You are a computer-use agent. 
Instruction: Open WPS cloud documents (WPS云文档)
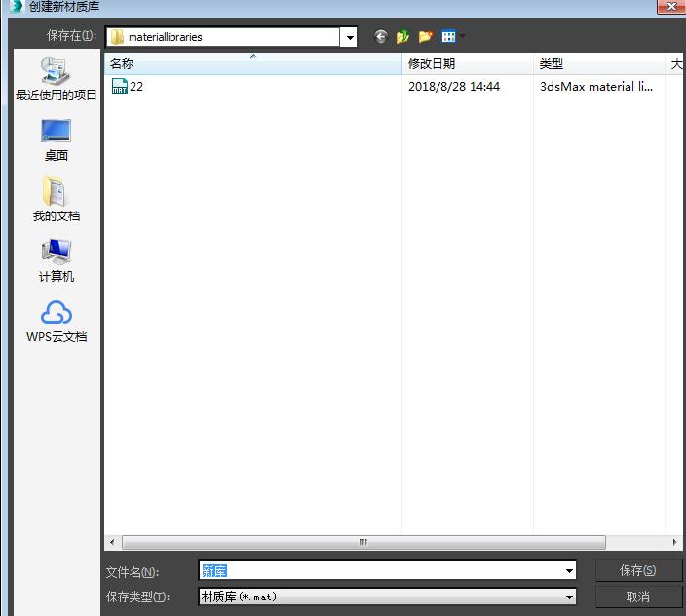click(x=56, y=321)
